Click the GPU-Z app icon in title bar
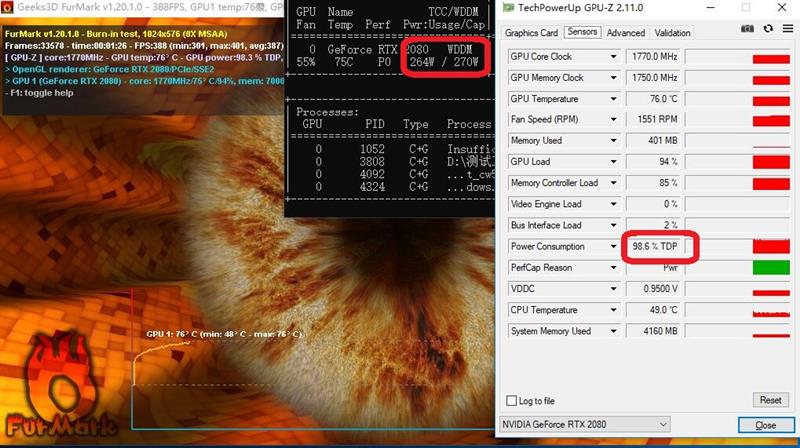The image size is (800, 448). 508,8
